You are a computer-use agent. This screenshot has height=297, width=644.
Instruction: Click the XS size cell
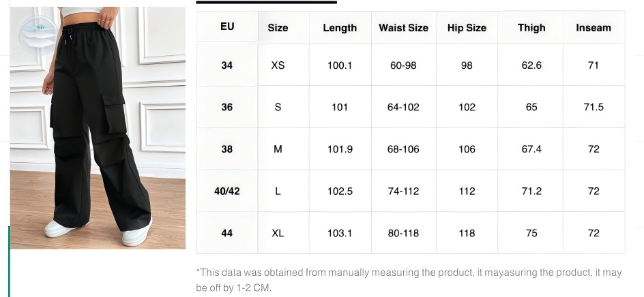(278, 65)
